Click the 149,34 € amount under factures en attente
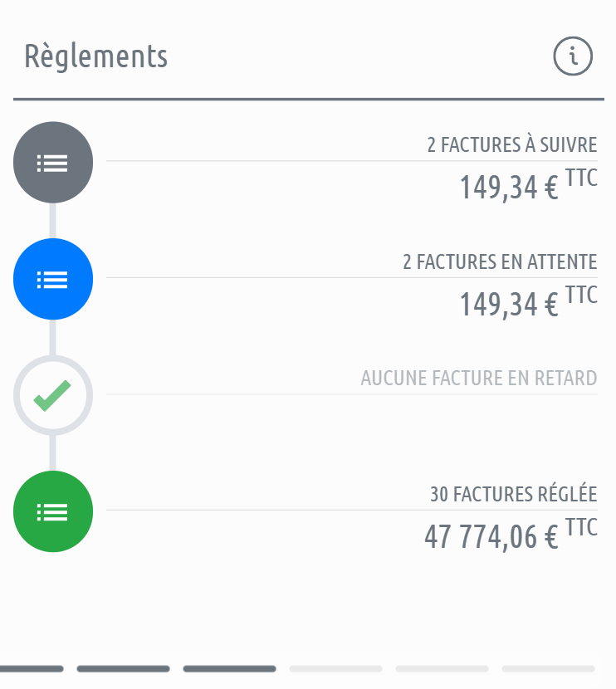 point(508,304)
